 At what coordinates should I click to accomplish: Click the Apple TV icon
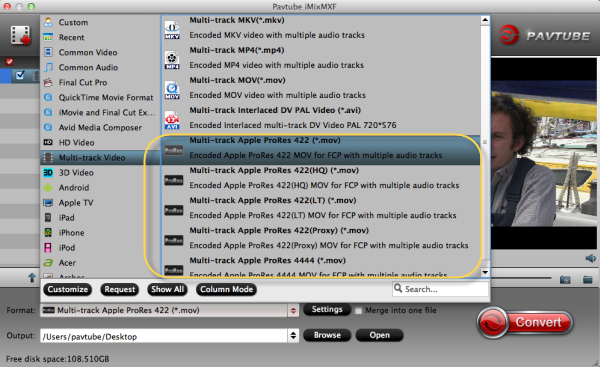(x=48, y=202)
